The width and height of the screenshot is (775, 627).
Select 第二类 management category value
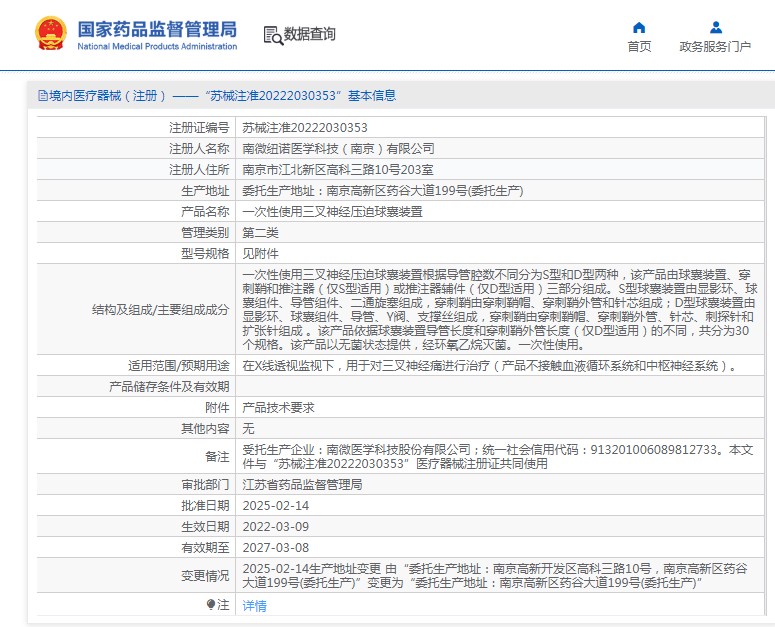pyautogui.click(x=260, y=233)
